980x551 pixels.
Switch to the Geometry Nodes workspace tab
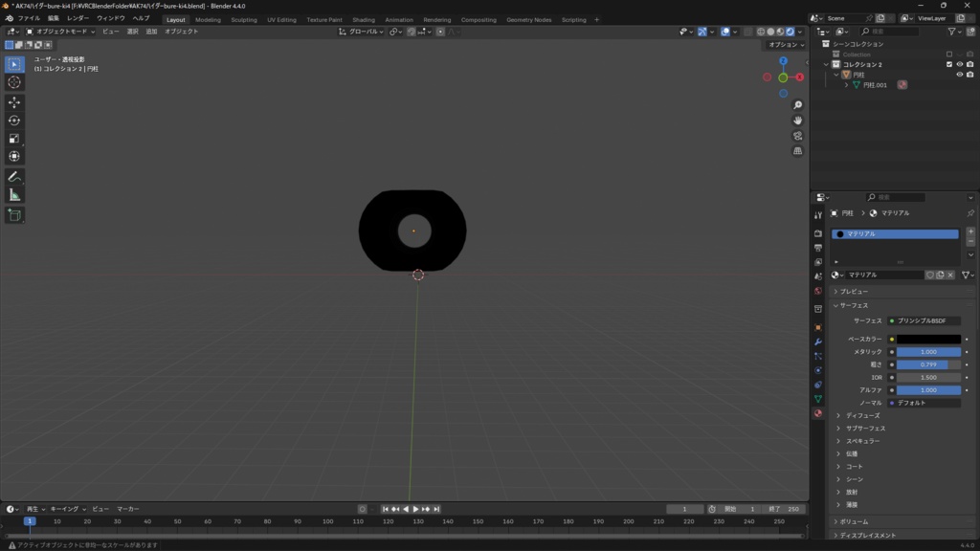[528, 20]
